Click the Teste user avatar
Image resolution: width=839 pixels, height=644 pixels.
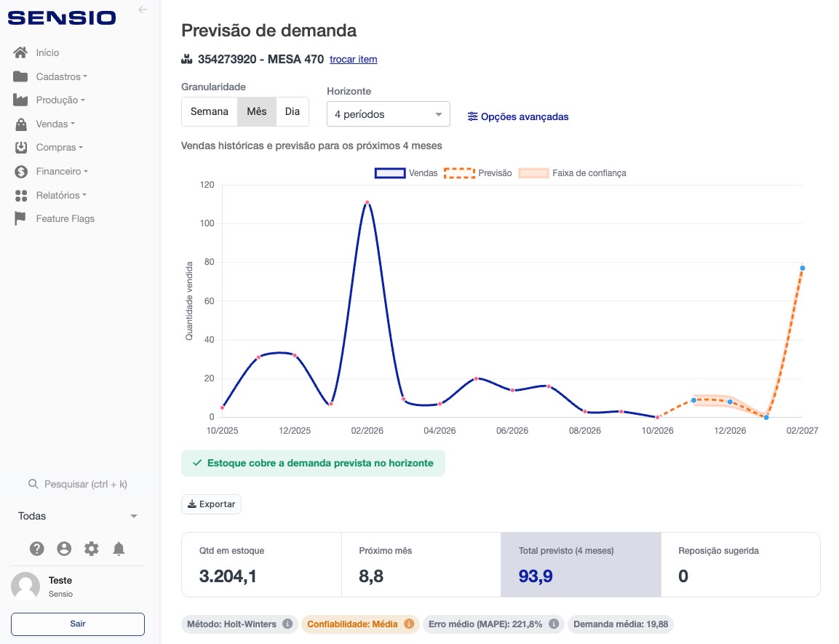[x=25, y=587]
